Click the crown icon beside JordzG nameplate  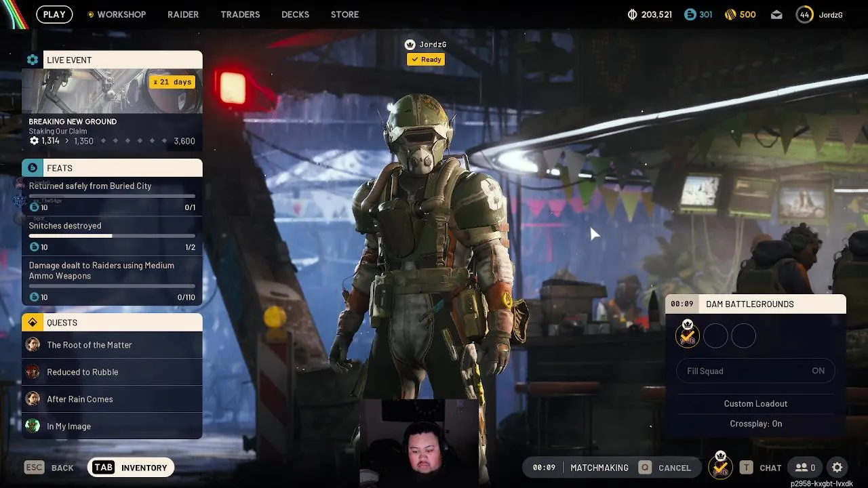click(410, 45)
